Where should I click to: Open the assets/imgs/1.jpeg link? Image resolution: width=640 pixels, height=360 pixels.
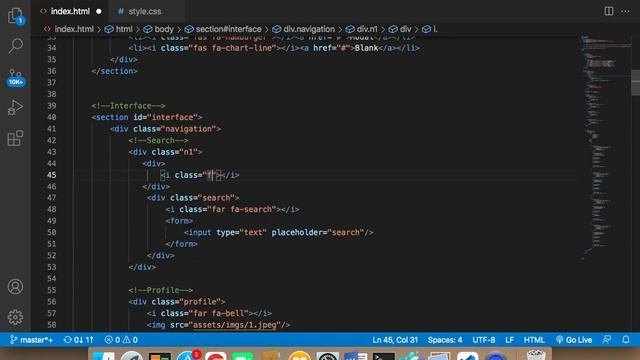tap(234, 325)
